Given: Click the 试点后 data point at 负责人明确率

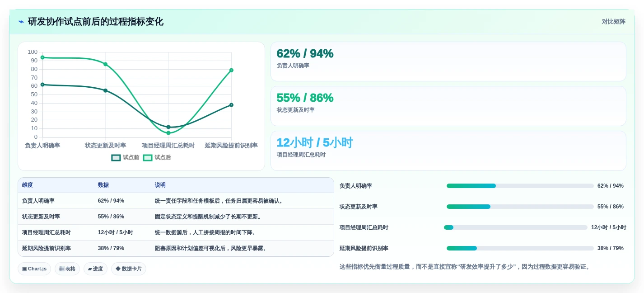Looking at the screenshot, I should click(x=42, y=57).
